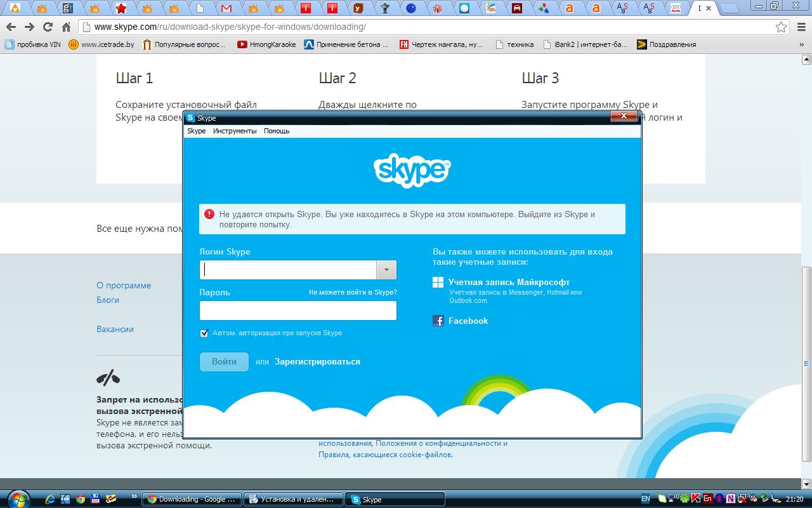Launch Internet Explorer from quick launch
Image resolution: width=812 pixels, height=508 pixels.
click(50, 499)
